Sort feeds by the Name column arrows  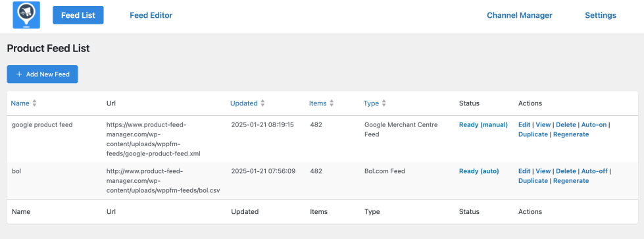click(34, 103)
